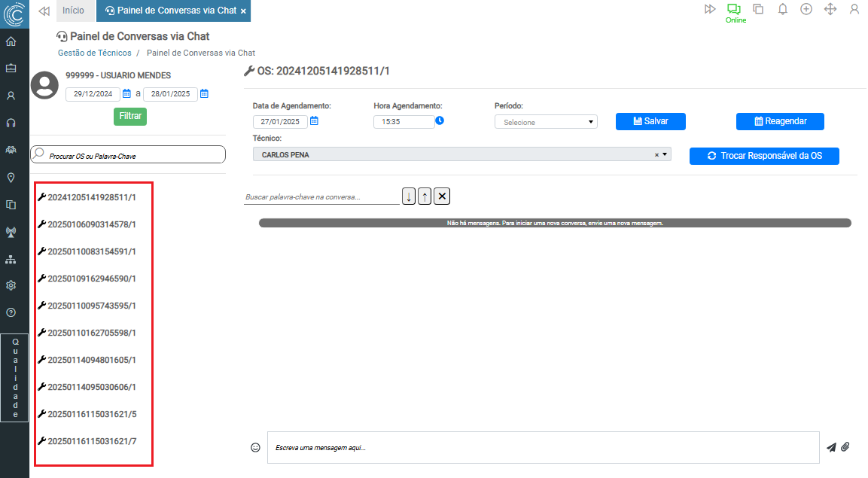The image size is (868, 478).
Task: Click Gestão de Técnicos breadcrumb link
Action: 95,53
